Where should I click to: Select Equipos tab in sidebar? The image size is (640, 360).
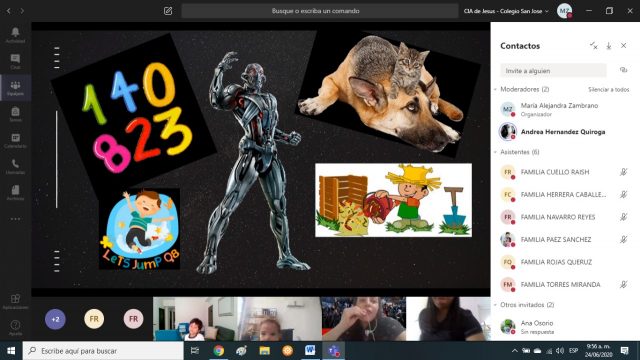(x=15, y=88)
